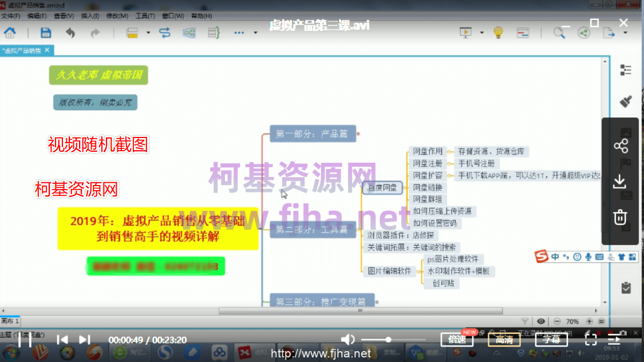
Task: Open the Brainstorm lightbulb icon
Action: coord(498,33)
